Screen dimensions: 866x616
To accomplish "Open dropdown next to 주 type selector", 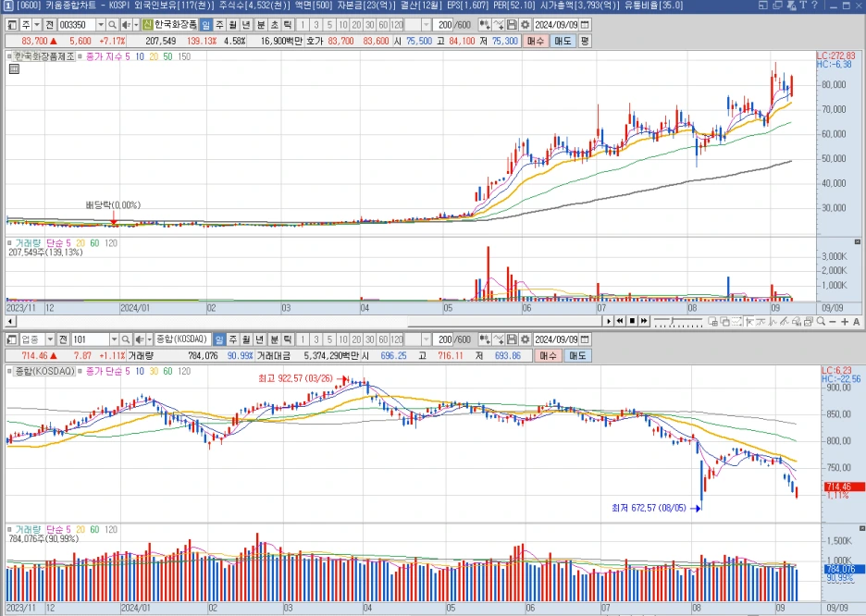I will [x=37, y=25].
